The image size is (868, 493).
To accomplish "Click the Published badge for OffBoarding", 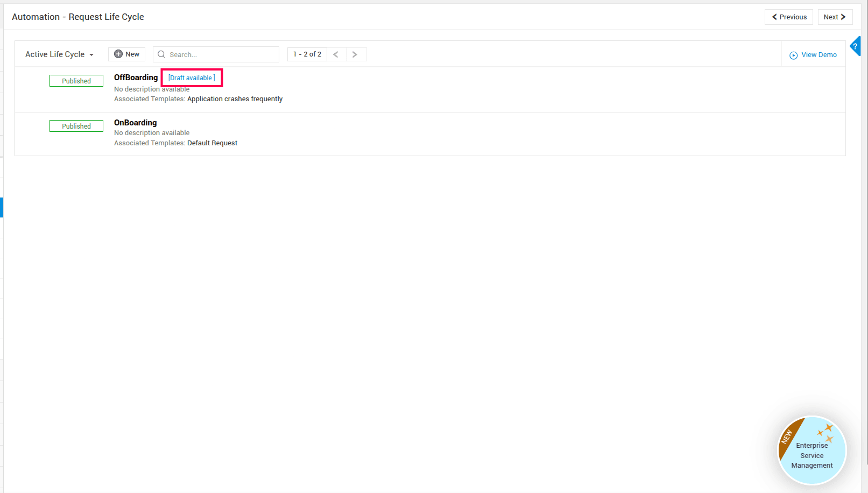I will tap(76, 81).
